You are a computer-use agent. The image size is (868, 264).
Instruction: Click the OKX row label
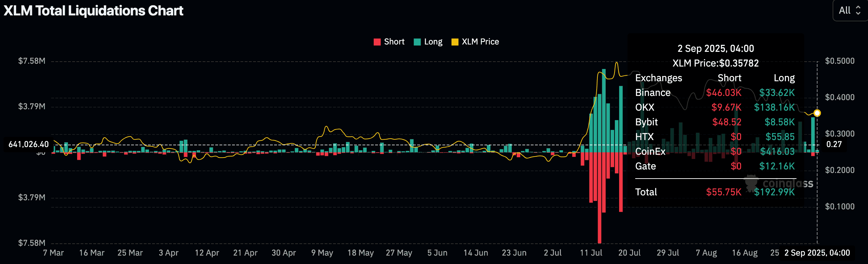(645, 107)
